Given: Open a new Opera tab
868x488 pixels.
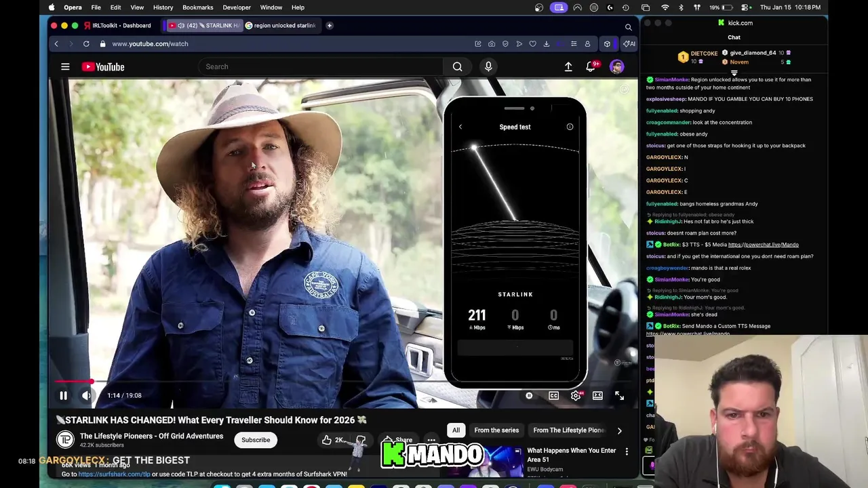Looking at the screenshot, I should [330, 25].
